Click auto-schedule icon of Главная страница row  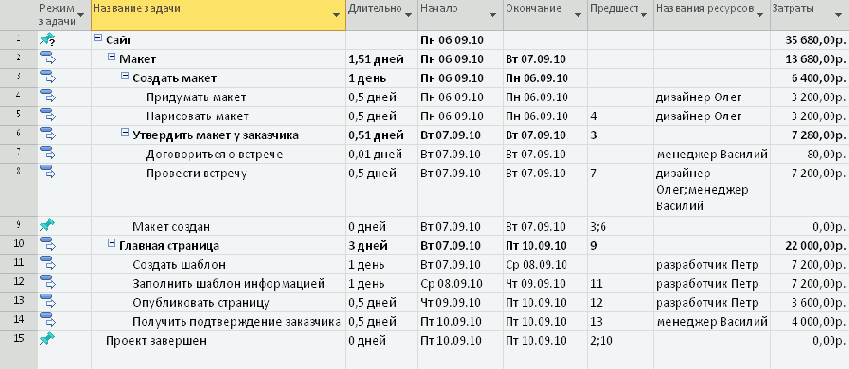click(48, 245)
